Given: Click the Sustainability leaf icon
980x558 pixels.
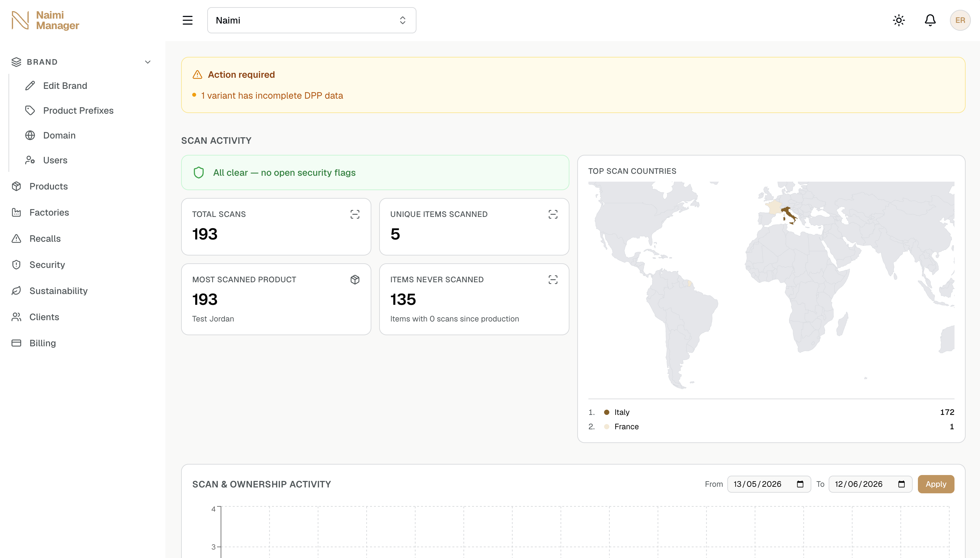Looking at the screenshot, I should (16, 291).
